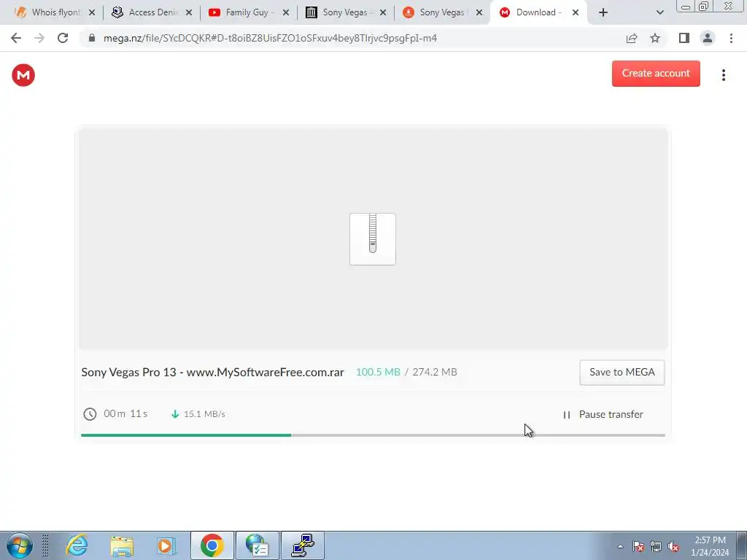Image resolution: width=747 pixels, height=560 pixels.
Task: Click the Chrome forward arrow
Action: click(x=39, y=38)
